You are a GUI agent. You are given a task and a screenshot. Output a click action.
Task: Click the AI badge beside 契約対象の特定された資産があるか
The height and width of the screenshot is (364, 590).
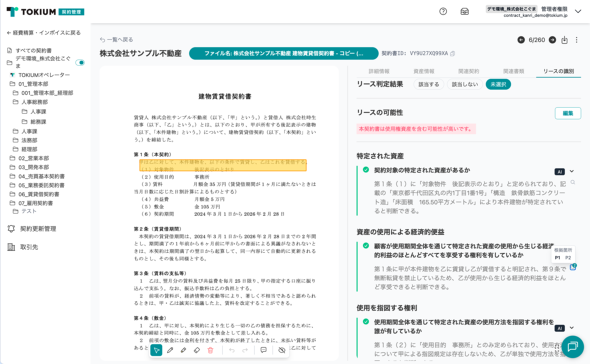pyautogui.click(x=560, y=172)
